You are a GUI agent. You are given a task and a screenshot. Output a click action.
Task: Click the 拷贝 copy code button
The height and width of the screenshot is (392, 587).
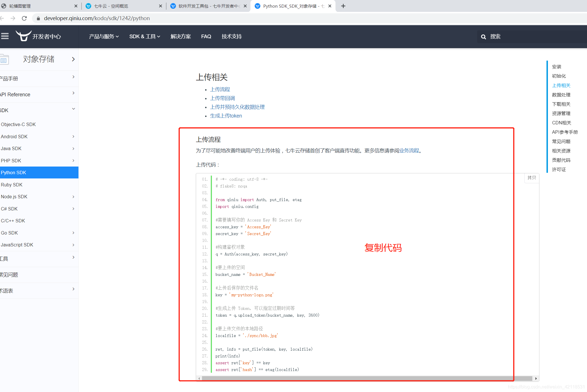pos(532,178)
